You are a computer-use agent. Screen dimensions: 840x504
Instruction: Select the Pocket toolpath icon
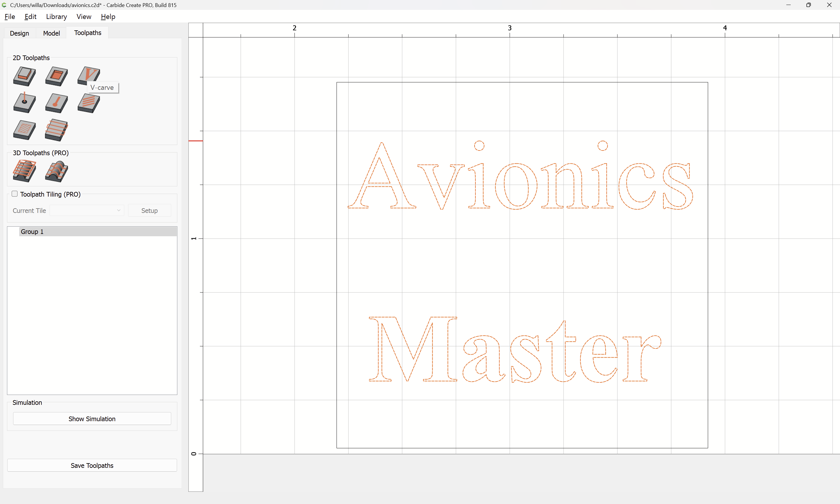pyautogui.click(x=56, y=76)
